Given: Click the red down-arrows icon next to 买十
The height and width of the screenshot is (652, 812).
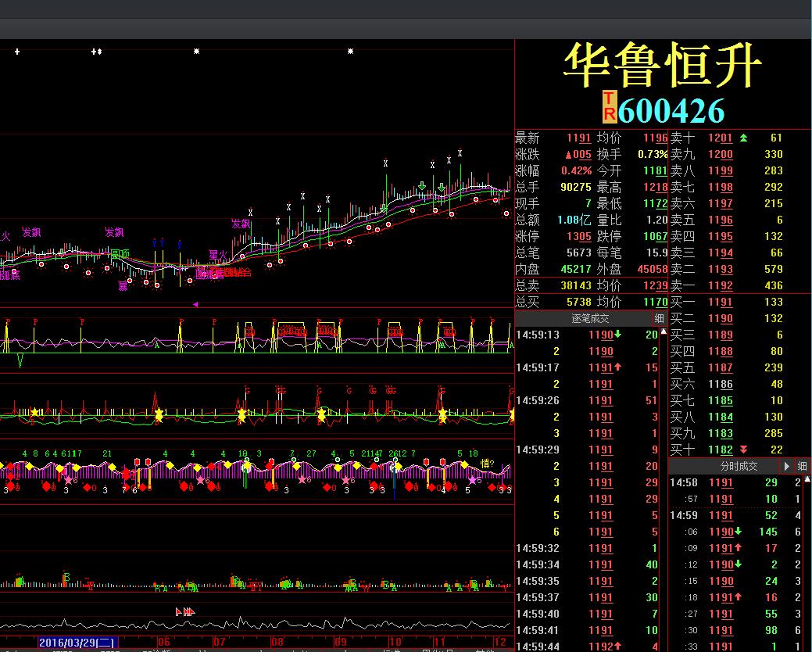Looking at the screenshot, I should (743, 450).
